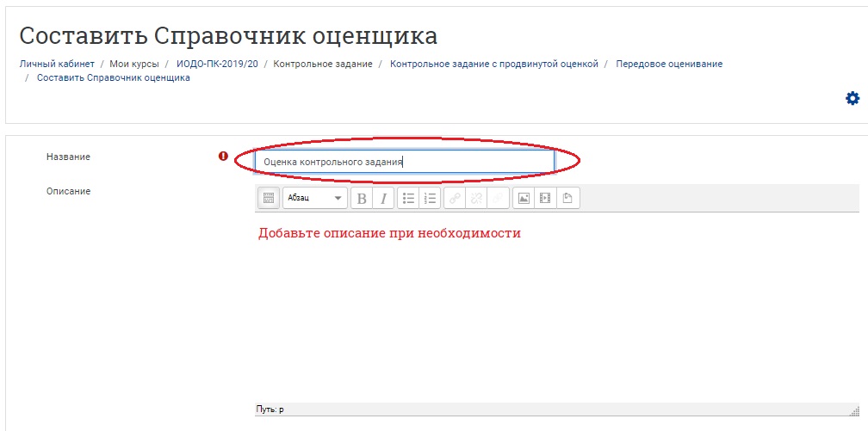Viewport: 868px width, 431px height.
Task: Toggle bold formatting
Action: click(362, 198)
